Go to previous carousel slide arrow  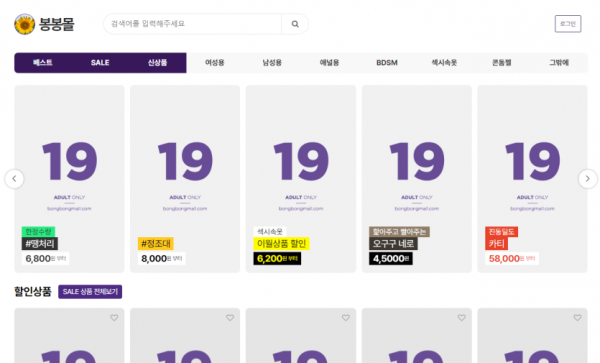pos(14,179)
